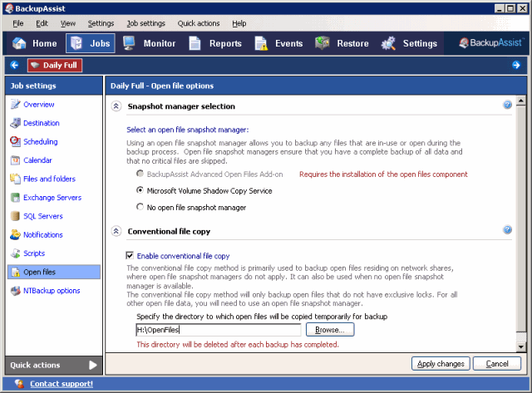
Task: Select Microsoft Volume Shadow Copy Service
Action: click(140, 190)
